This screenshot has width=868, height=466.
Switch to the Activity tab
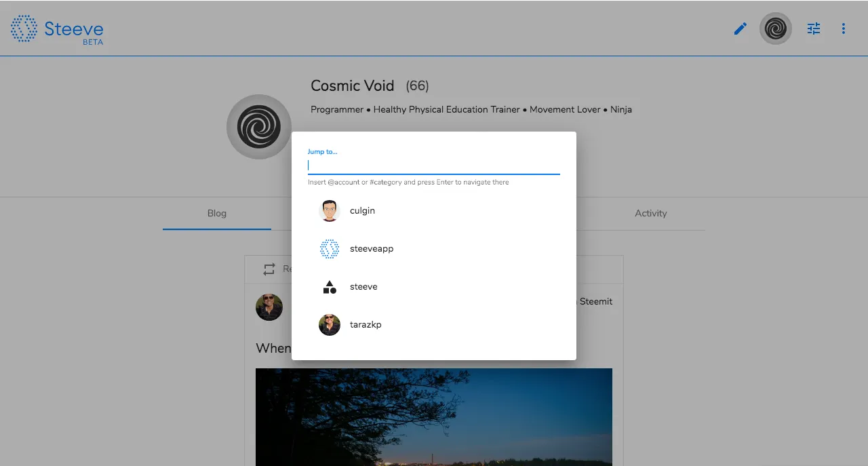click(x=651, y=213)
